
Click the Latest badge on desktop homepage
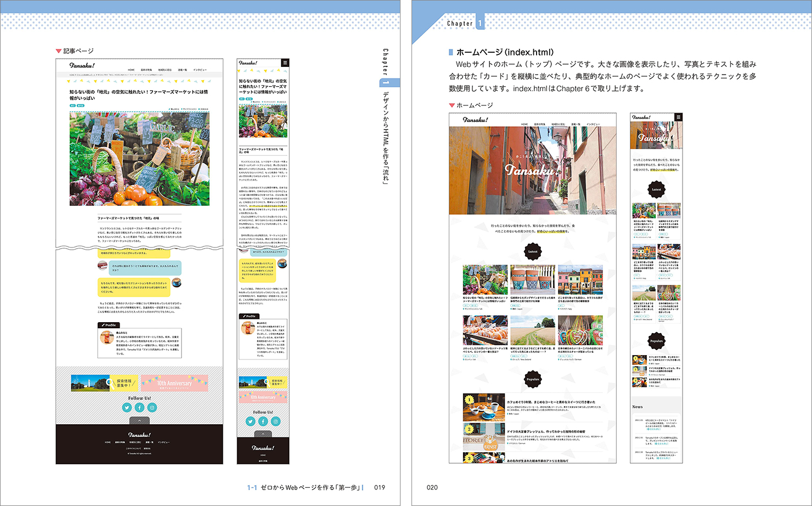tap(533, 252)
